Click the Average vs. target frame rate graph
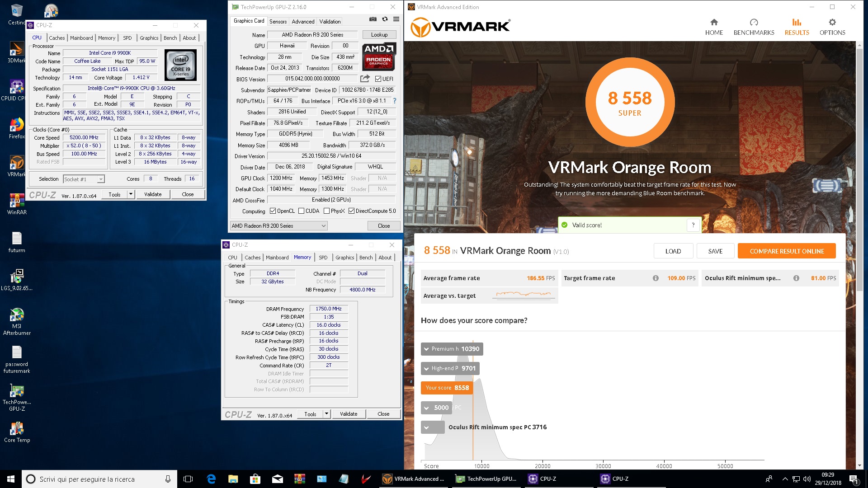Screen dimensions: 868x488 (x=524, y=295)
